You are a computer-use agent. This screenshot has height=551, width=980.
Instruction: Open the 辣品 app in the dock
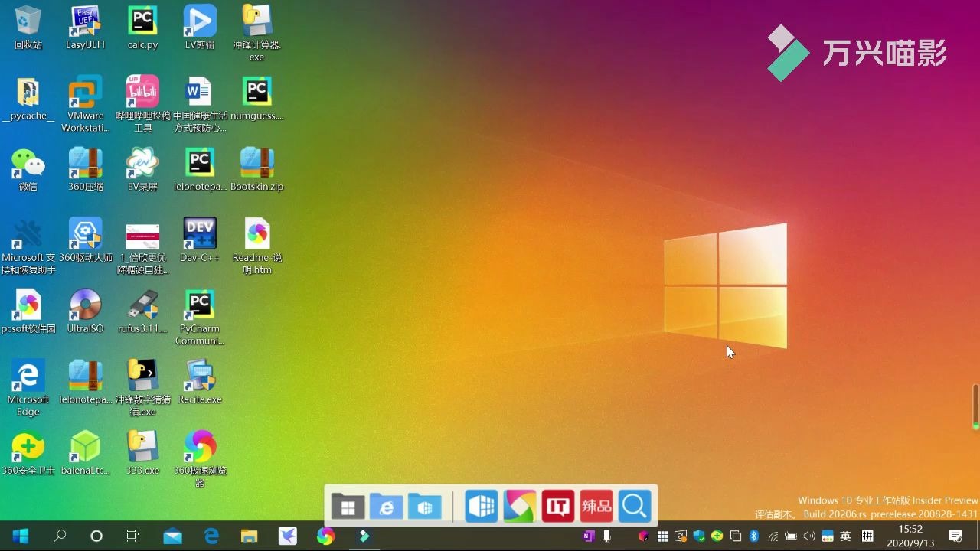[596, 506]
